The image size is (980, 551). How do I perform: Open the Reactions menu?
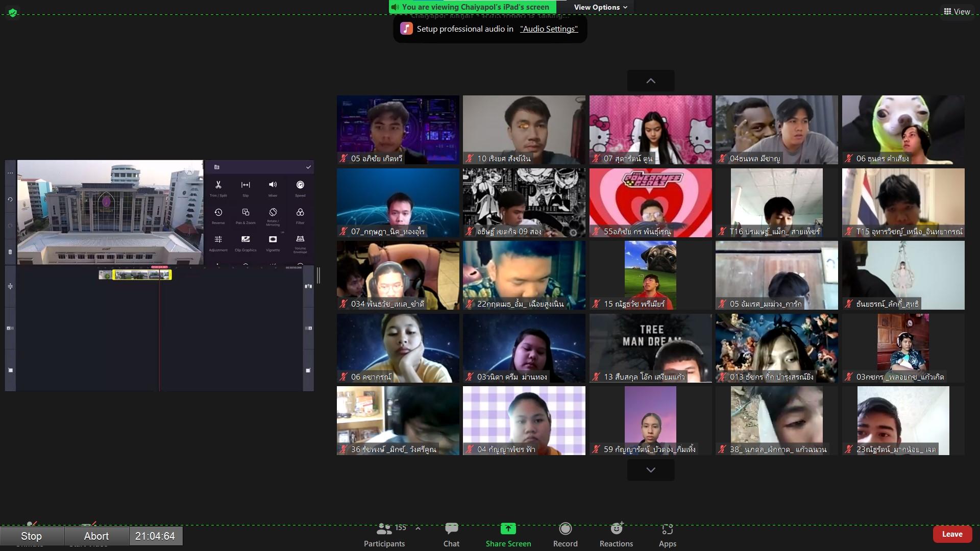[x=616, y=535]
